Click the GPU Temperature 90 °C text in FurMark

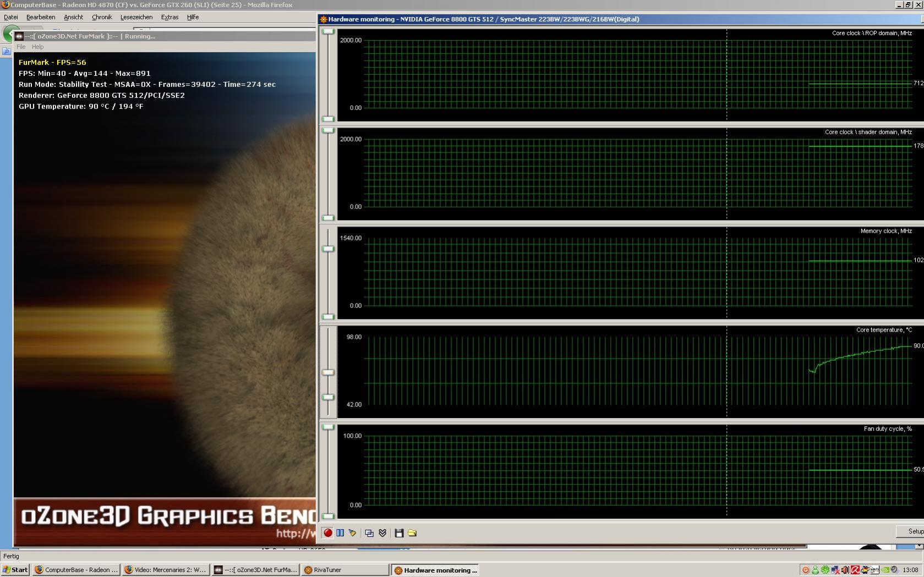tap(81, 106)
